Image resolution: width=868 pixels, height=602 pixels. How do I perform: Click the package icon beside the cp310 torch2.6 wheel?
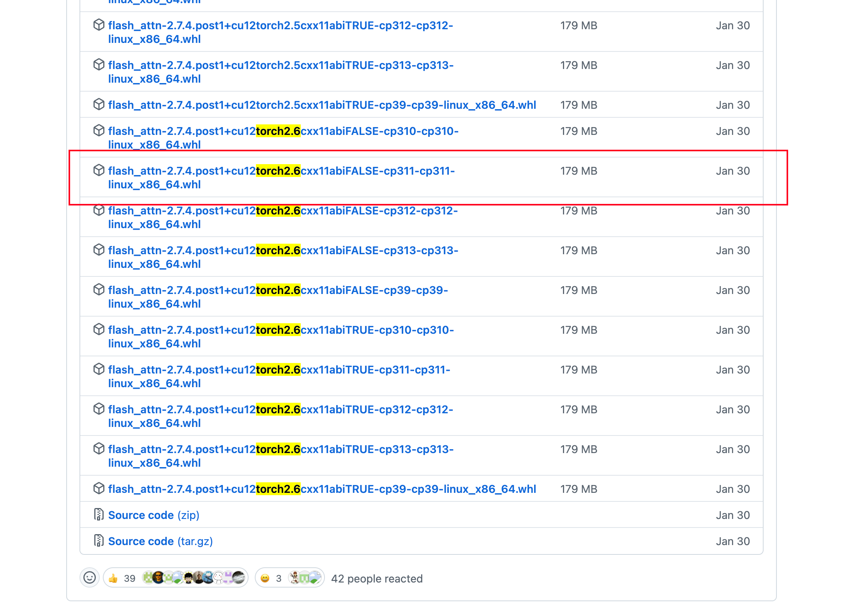pos(99,131)
